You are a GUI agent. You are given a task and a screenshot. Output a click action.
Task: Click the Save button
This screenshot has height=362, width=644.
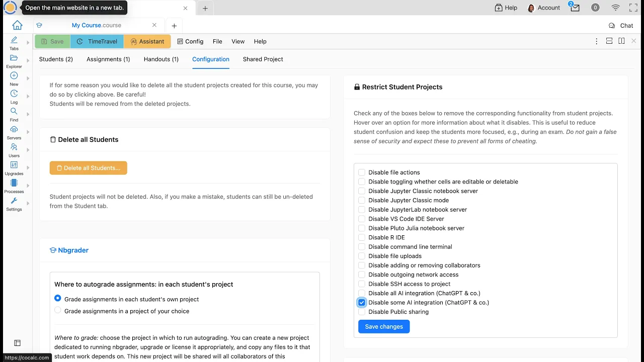tap(52, 41)
